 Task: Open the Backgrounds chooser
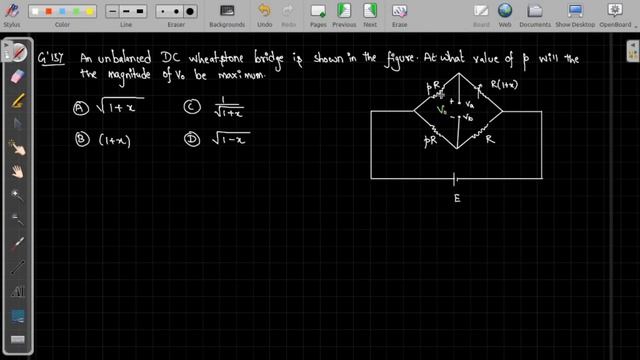(x=227, y=15)
